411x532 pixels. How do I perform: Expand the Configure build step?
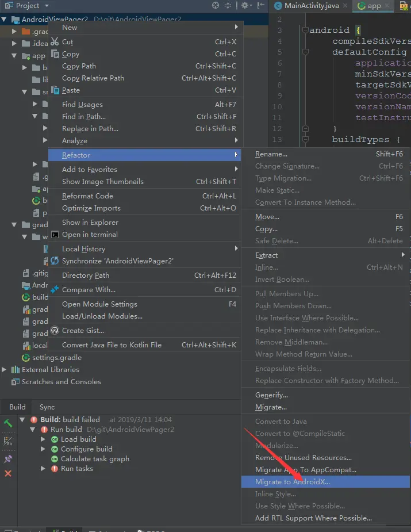[43, 449]
